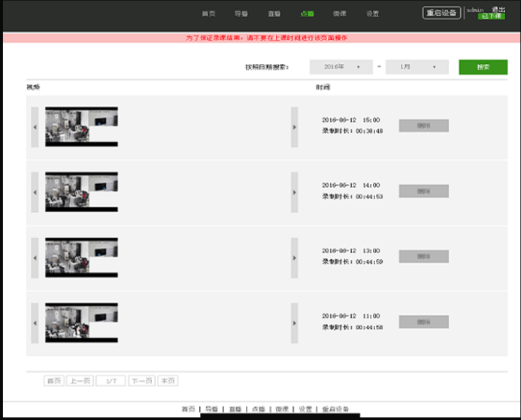Click the green 搜索 search button
The width and height of the screenshot is (521, 420).
pyautogui.click(x=483, y=67)
